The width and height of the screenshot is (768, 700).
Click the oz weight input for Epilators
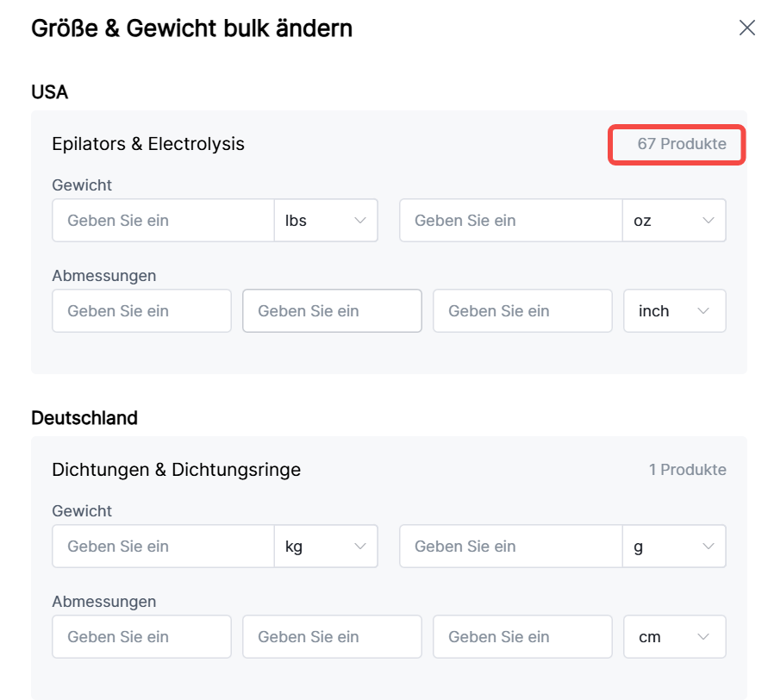(510, 221)
